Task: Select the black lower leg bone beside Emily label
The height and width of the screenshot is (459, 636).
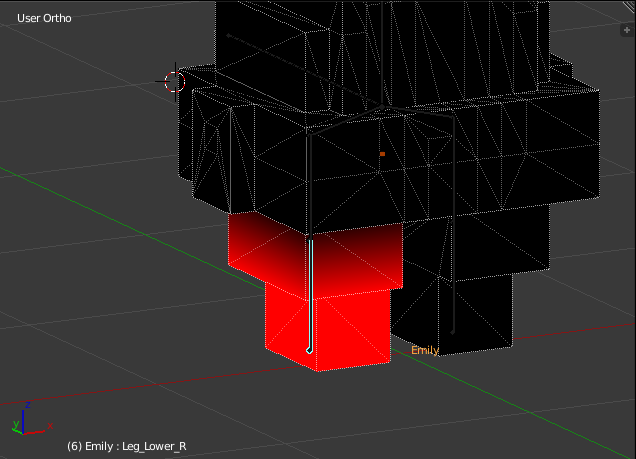Action: tap(453, 276)
